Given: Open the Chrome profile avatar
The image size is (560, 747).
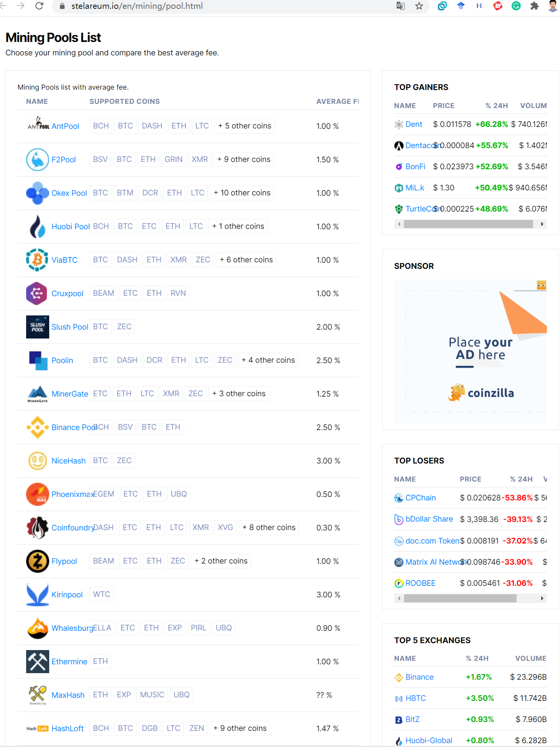Looking at the screenshot, I should pos(553,6).
